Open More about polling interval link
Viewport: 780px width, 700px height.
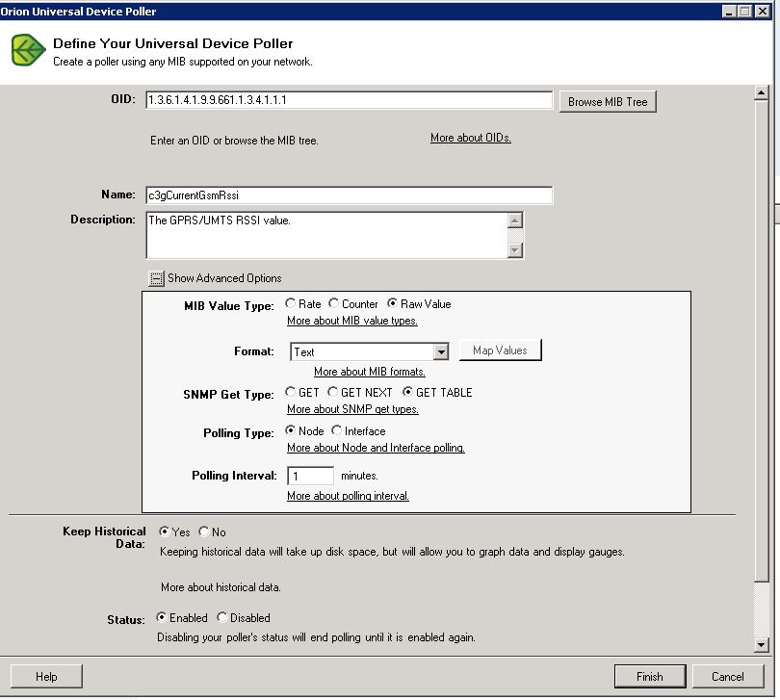pyautogui.click(x=348, y=496)
